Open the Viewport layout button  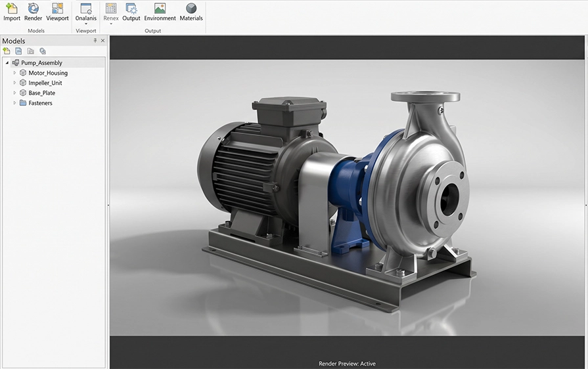[x=57, y=12]
